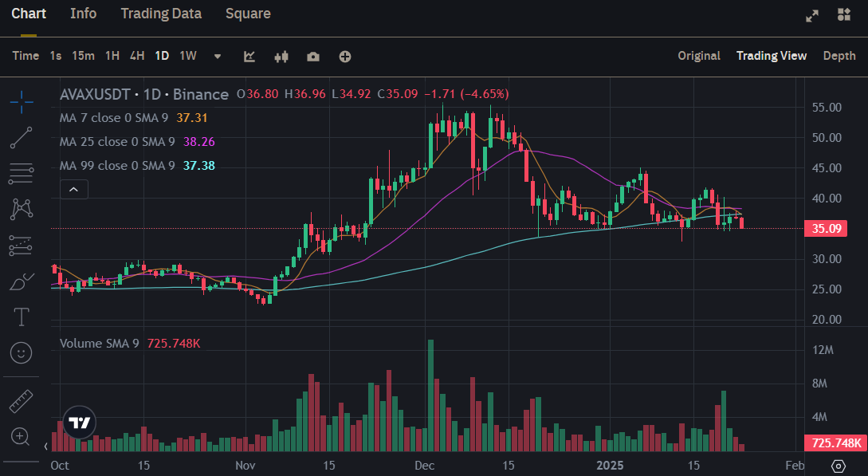Click the 725.748K volume axis label
Image resolution: width=868 pixels, height=476 pixels.
click(836, 443)
